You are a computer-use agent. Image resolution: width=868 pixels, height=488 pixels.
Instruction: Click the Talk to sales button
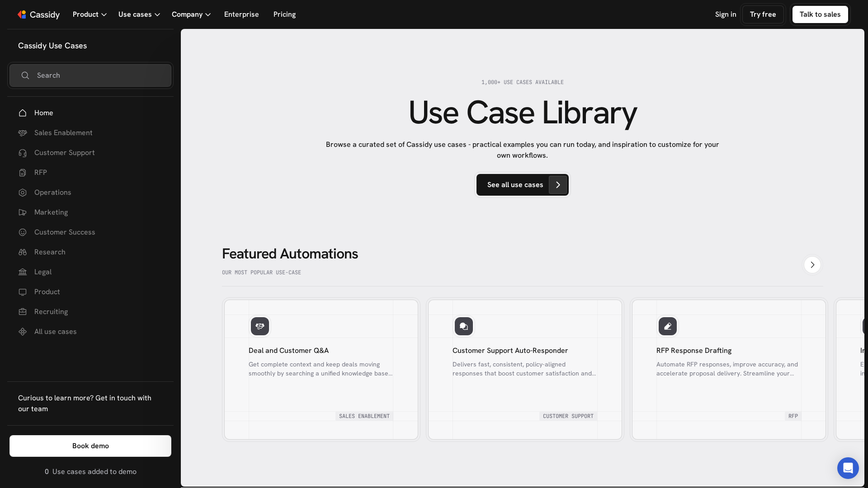tap(820, 14)
